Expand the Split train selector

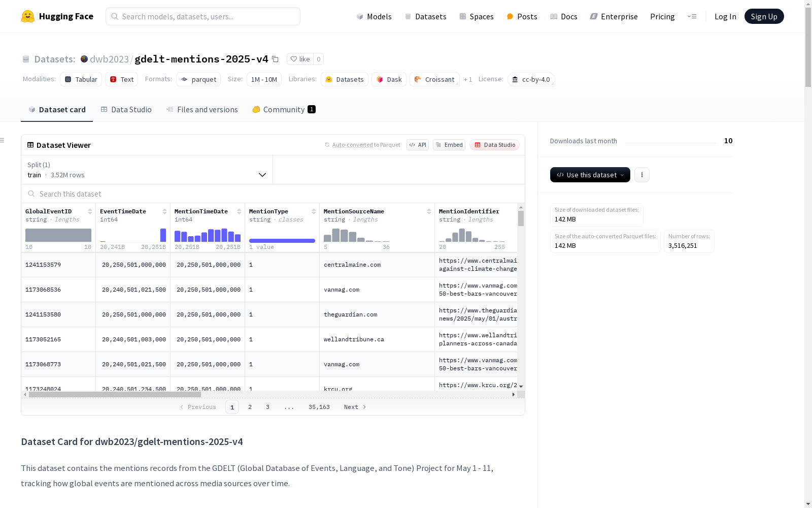click(147, 170)
